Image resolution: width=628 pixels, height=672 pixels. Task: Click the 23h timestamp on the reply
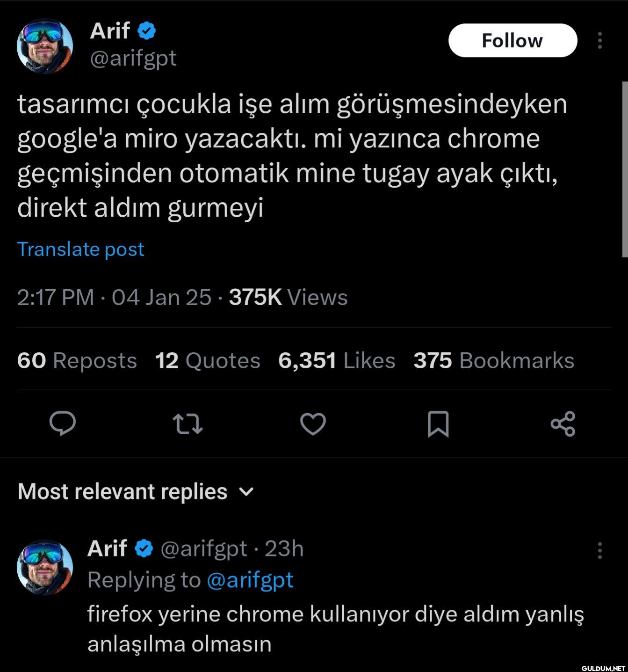[284, 548]
